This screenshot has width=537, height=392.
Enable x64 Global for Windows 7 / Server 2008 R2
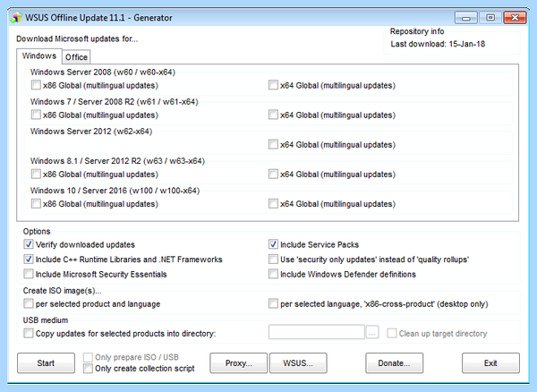(x=273, y=115)
